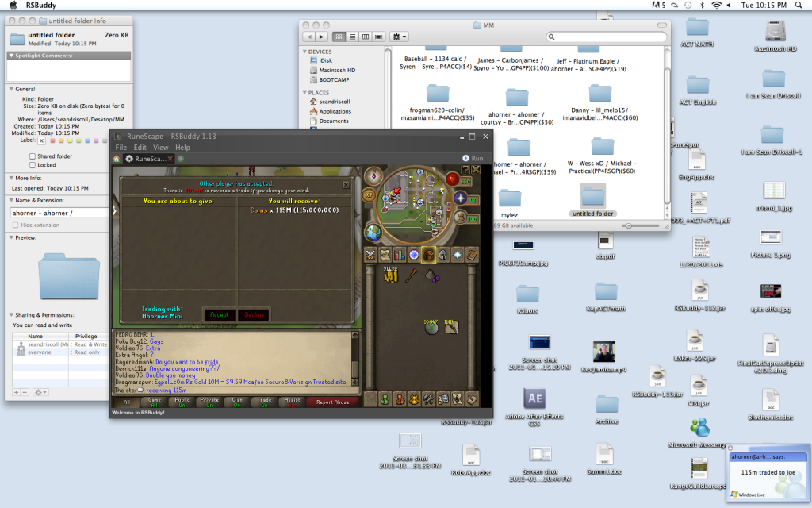Click the prayer points orb by minimap

461,198
